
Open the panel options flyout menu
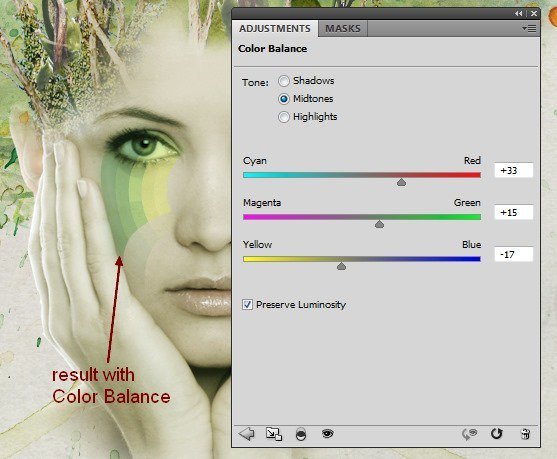[529, 28]
